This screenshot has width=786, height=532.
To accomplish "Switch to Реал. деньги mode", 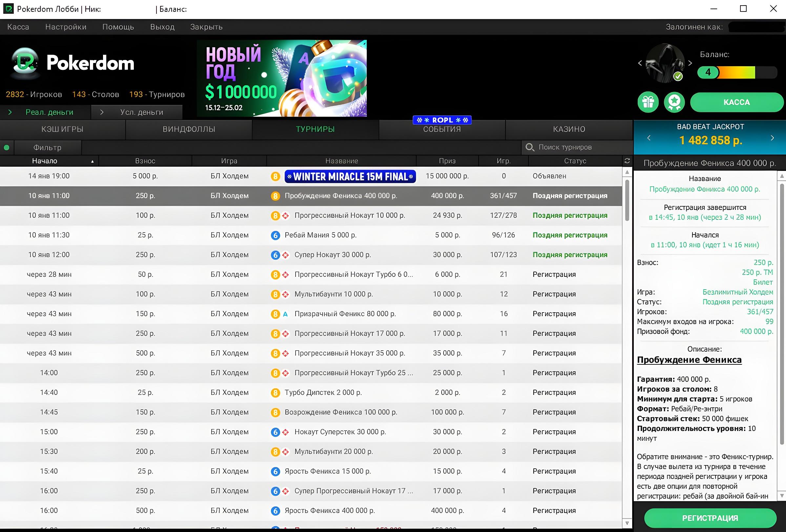I will [45, 112].
